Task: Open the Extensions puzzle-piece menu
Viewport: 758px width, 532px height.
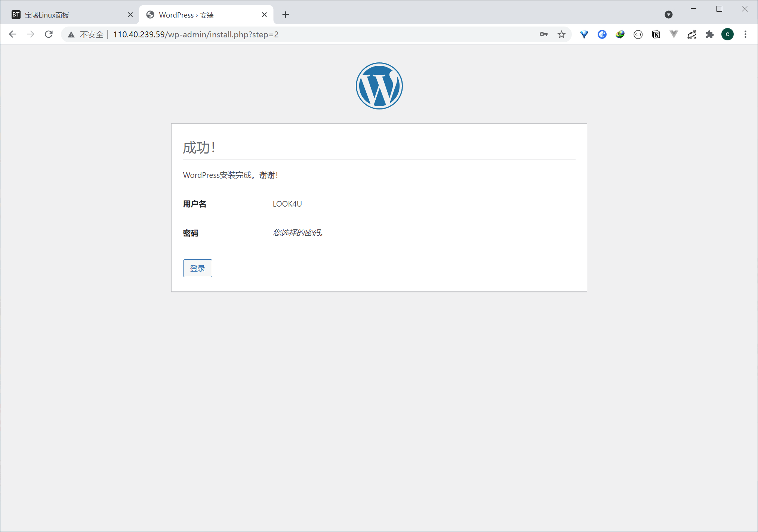Action: pos(710,34)
